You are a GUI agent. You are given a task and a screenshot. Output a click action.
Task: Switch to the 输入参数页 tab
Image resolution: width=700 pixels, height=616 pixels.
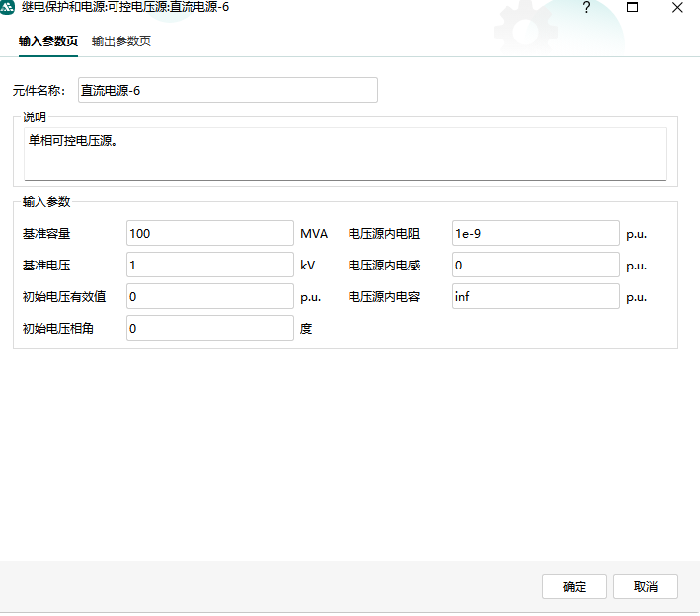48,41
